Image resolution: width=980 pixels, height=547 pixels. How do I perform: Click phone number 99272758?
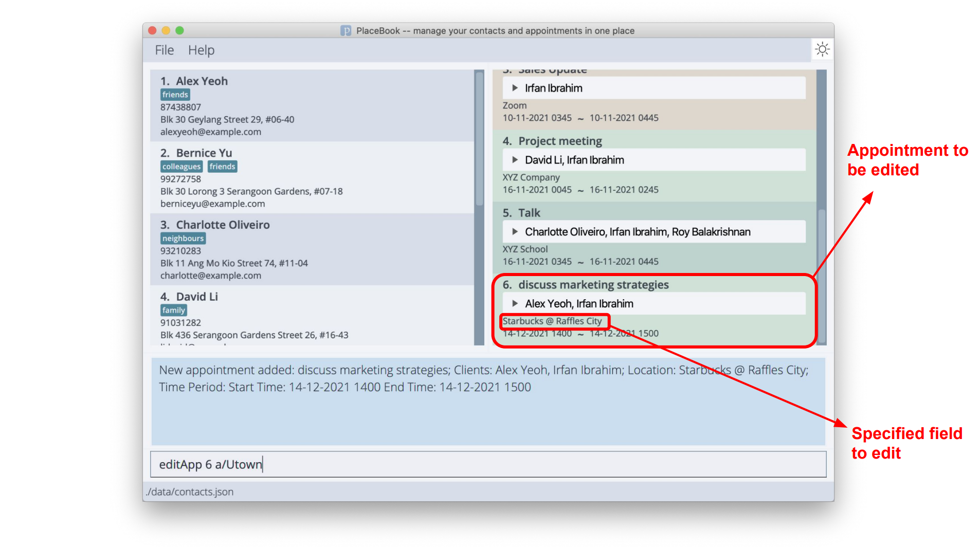click(x=180, y=179)
